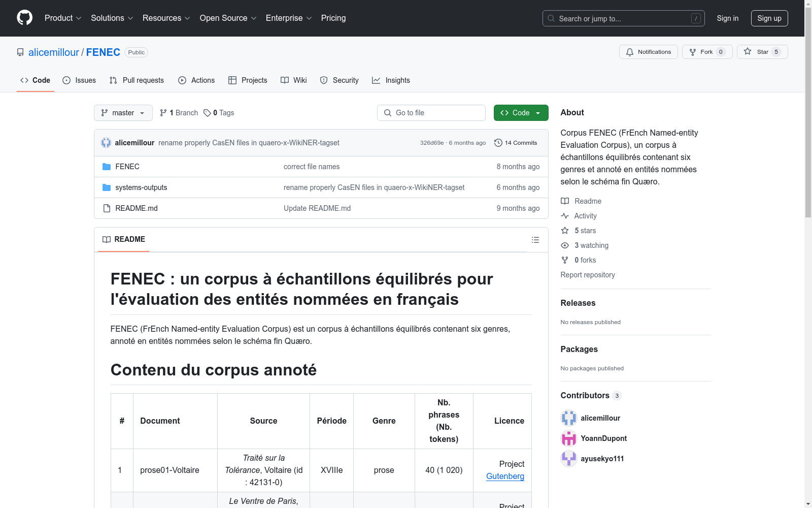Click the book icon beside Readme in About
Viewport: 812px width, 508px height.
click(565, 201)
